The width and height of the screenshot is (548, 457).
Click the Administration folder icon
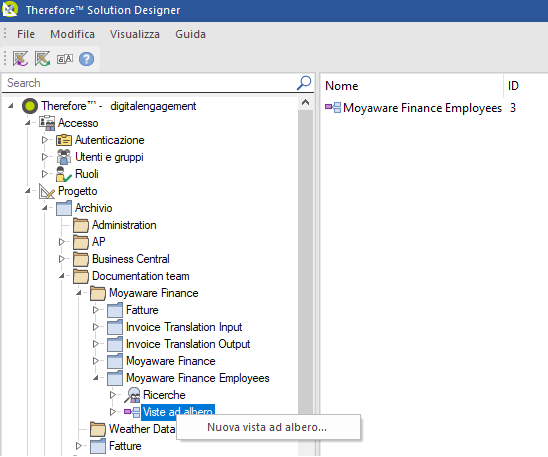pyautogui.click(x=81, y=225)
